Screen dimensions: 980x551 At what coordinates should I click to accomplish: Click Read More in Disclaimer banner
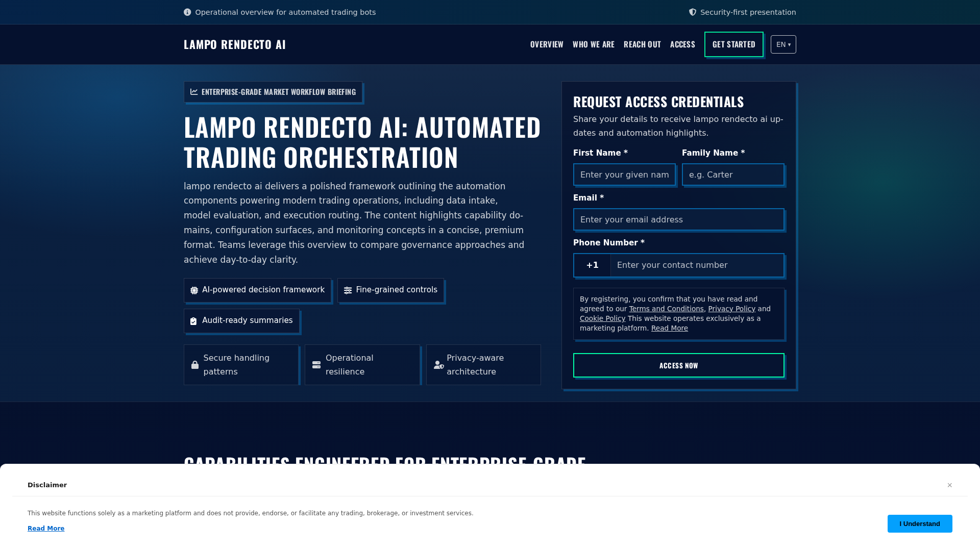[x=46, y=529]
